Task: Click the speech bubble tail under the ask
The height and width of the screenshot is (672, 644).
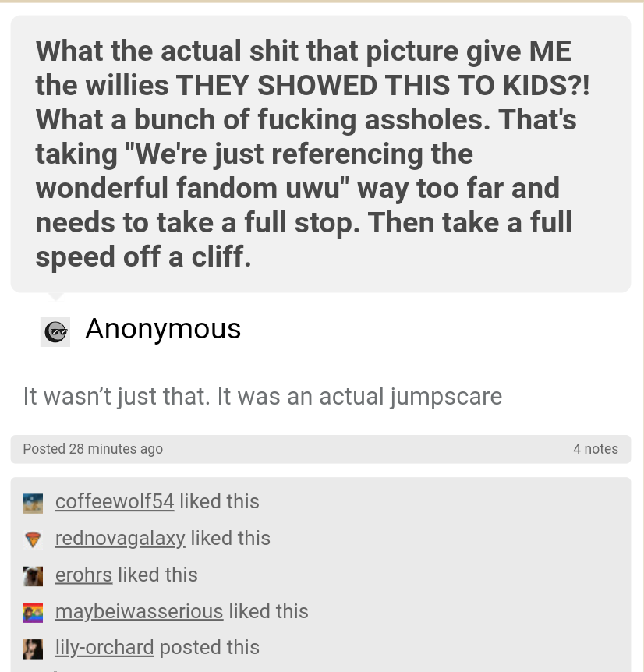Action: tap(55, 296)
